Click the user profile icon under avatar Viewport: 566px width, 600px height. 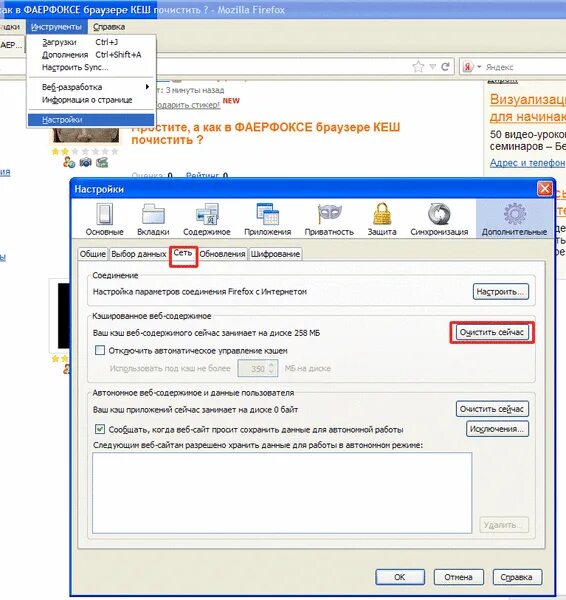[x=69, y=163]
